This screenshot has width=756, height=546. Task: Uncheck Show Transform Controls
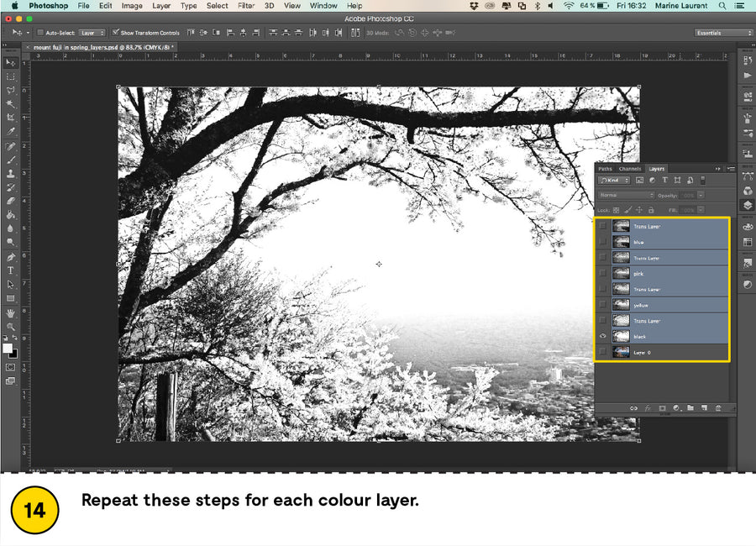click(x=116, y=33)
